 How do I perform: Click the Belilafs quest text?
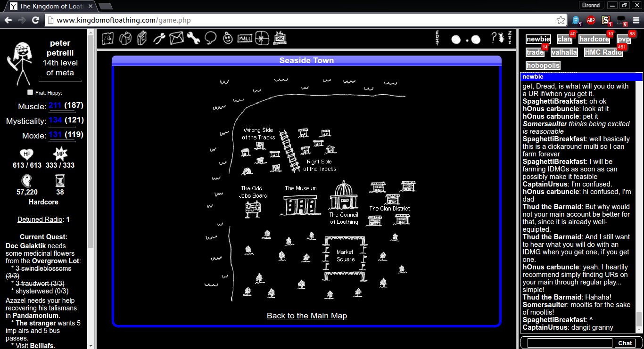[x=42, y=346]
